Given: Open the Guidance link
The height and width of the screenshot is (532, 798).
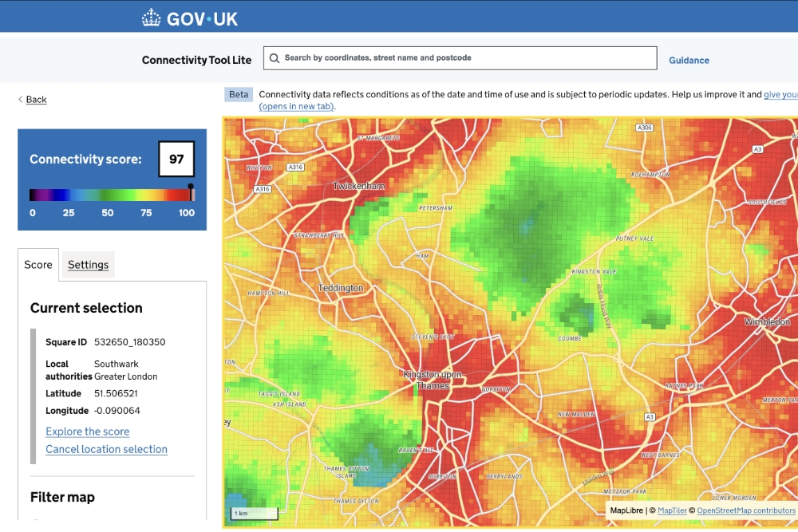Looking at the screenshot, I should tap(689, 60).
